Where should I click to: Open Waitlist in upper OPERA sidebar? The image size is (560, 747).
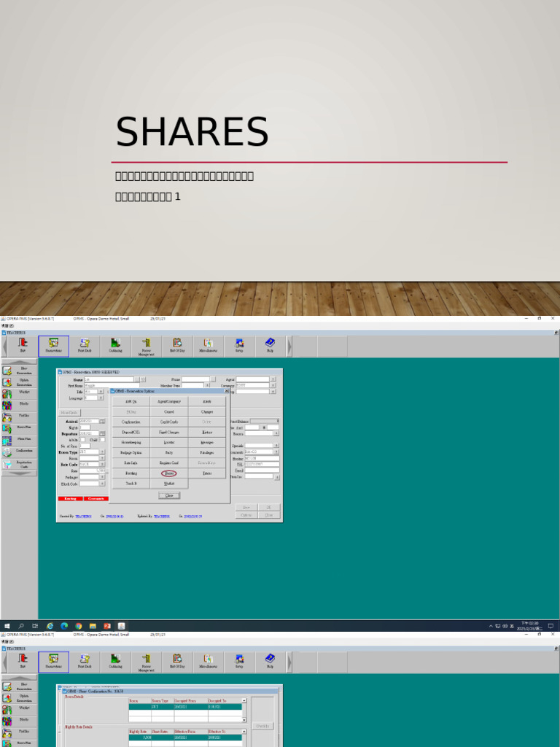pyautogui.click(x=19, y=393)
